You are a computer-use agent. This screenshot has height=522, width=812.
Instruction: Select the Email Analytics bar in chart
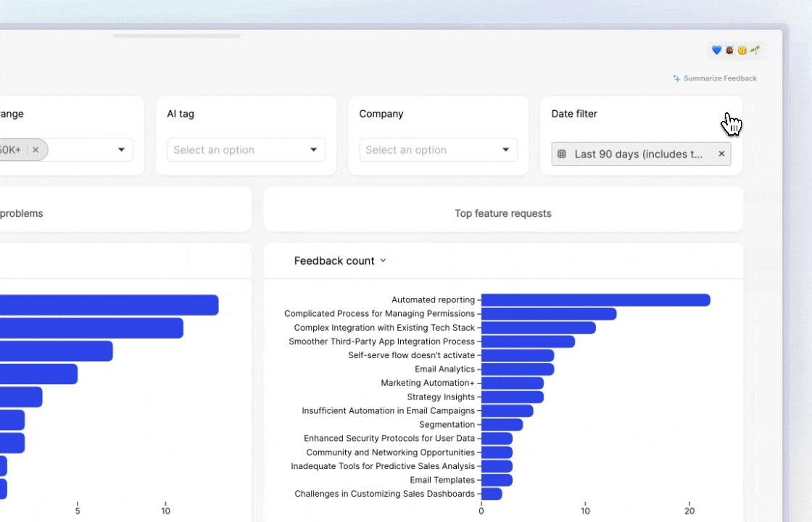(517, 369)
